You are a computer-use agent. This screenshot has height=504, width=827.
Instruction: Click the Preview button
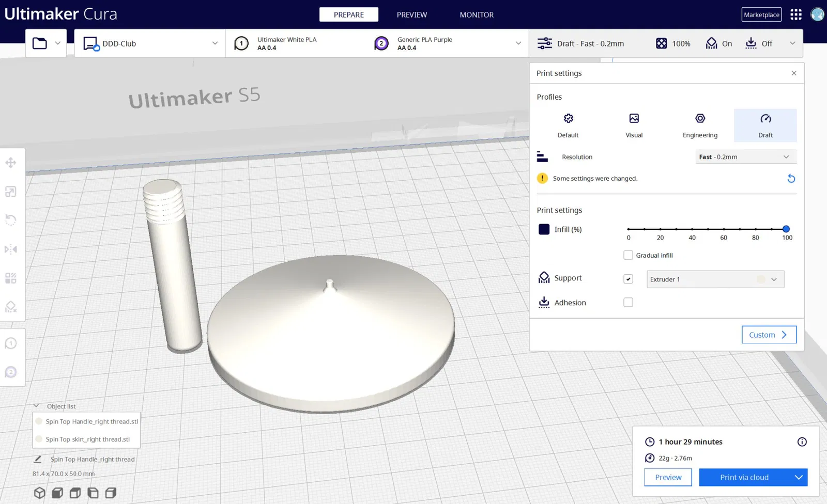[668, 477]
